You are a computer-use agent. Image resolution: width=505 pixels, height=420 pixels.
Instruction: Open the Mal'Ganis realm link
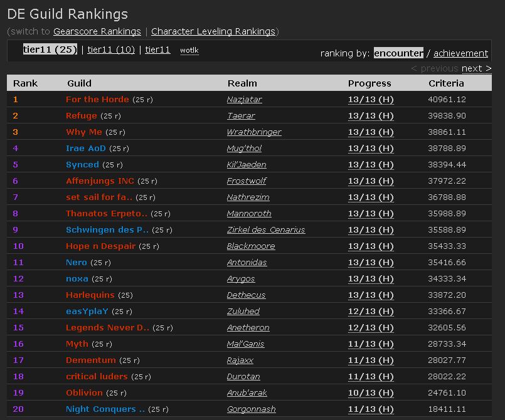point(245,344)
